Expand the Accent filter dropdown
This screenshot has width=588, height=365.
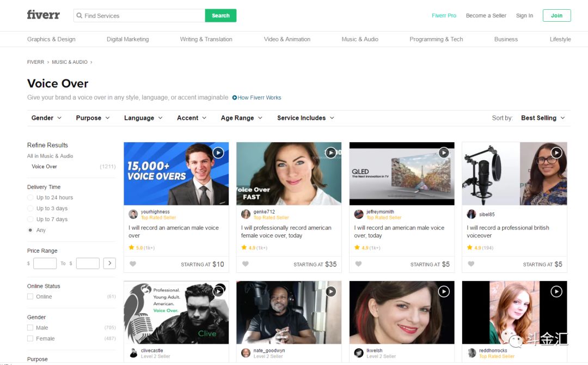pyautogui.click(x=192, y=118)
